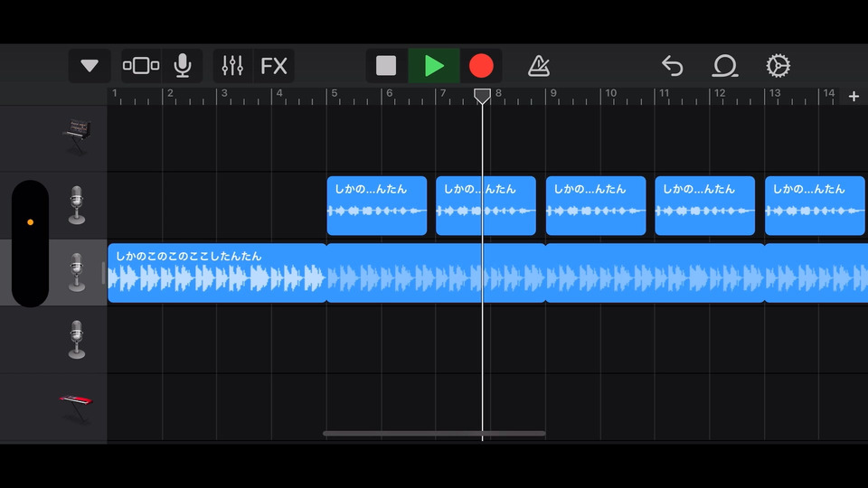Open the loop browser icon
The width and height of the screenshot is (868, 488).
pyautogui.click(x=724, y=66)
